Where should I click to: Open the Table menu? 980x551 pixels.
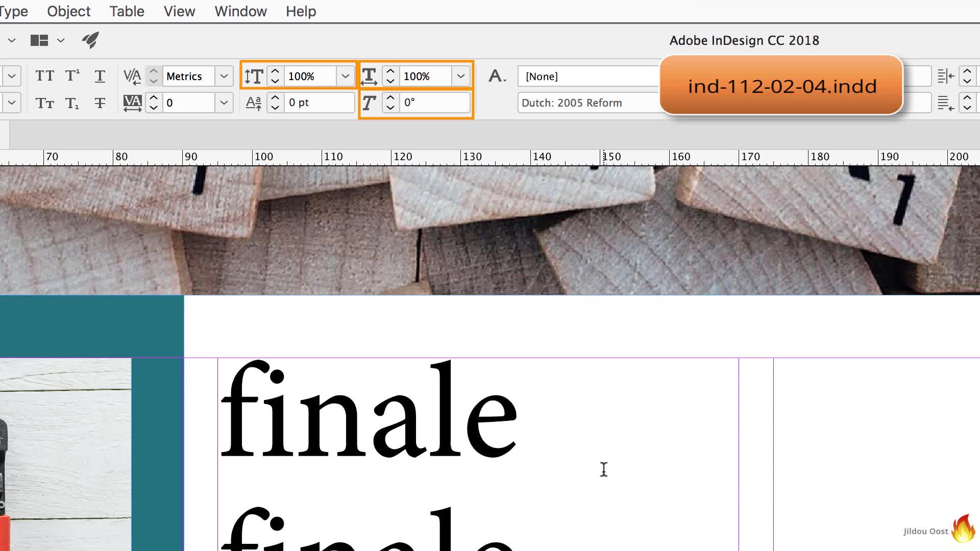tap(127, 11)
